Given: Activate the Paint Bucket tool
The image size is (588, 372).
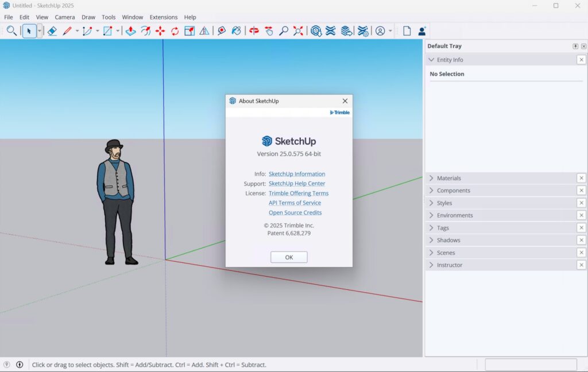Looking at the screenshot, I should click(236, 31).
